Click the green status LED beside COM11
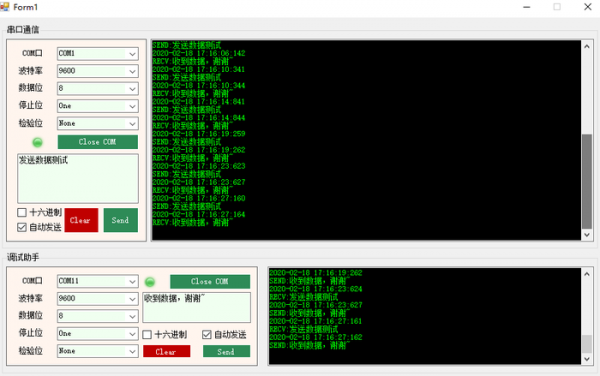600x376 pixels. pyautogui.click(x=150, y=282)
